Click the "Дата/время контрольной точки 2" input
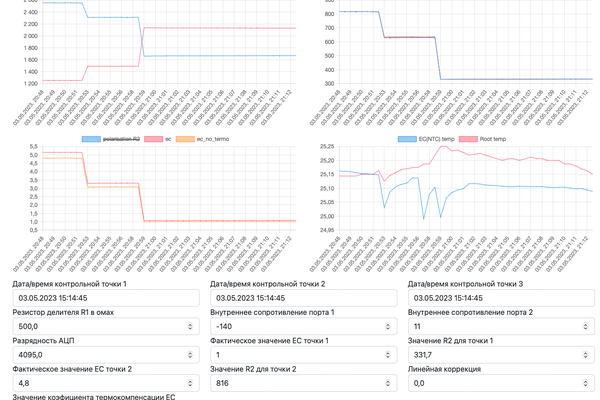This screenshot has height=400, width=600. coord(300,298)
